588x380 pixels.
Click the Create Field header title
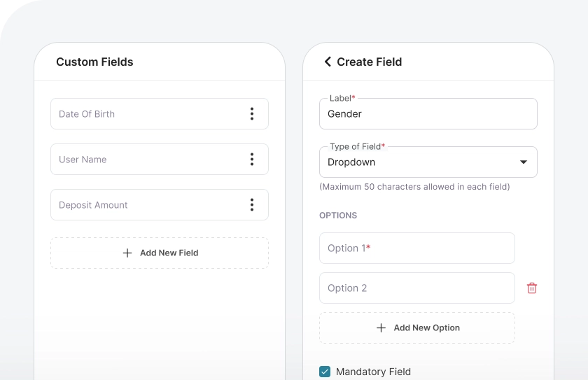pos(369,62)
